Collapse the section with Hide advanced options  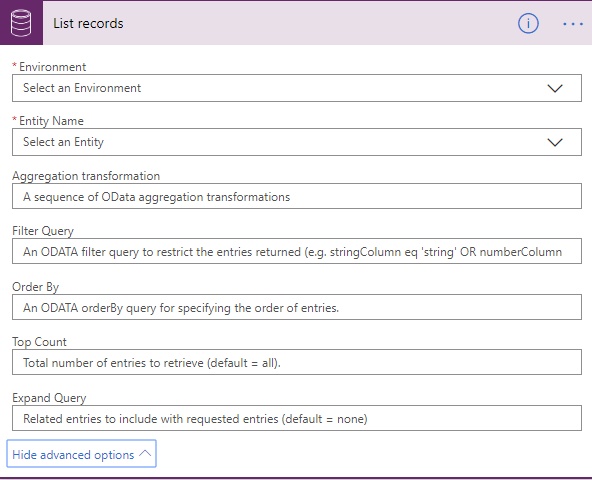(x=82, y=454)
